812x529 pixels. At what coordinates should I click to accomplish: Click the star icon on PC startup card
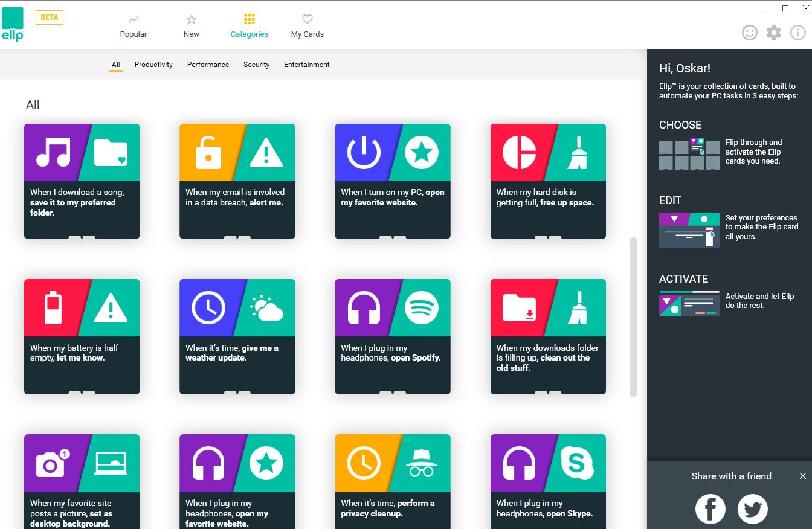422,153
